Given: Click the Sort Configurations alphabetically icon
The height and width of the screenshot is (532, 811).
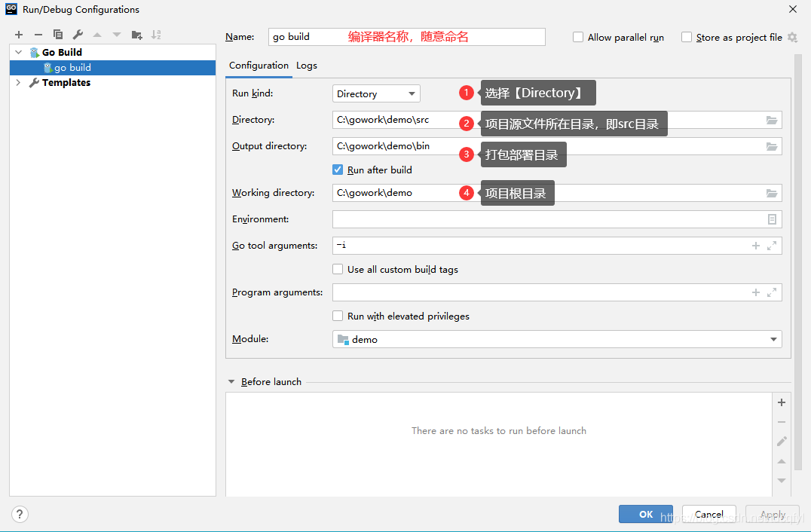Looking at the screenshot, I should pyautogui.click(x=156, y=35).
